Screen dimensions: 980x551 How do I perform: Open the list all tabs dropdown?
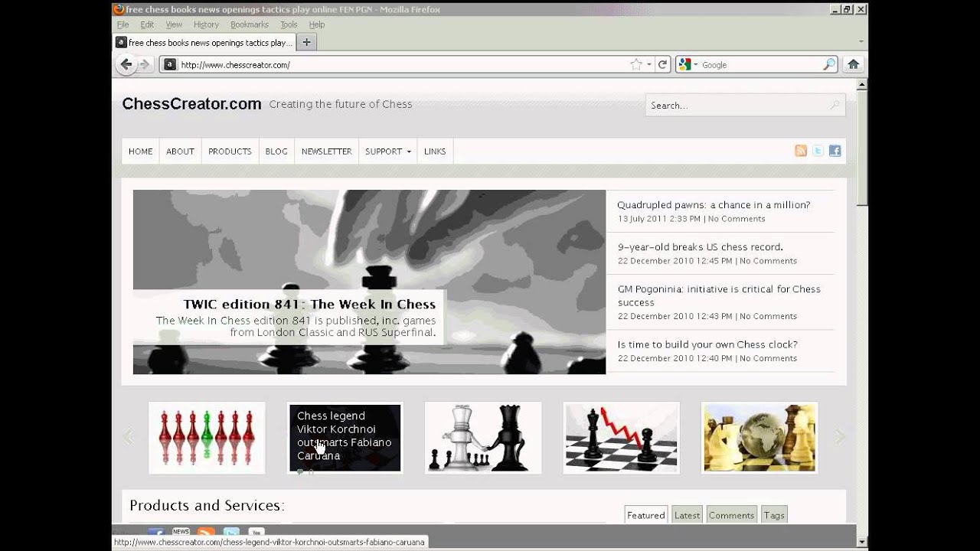point(861,43)
